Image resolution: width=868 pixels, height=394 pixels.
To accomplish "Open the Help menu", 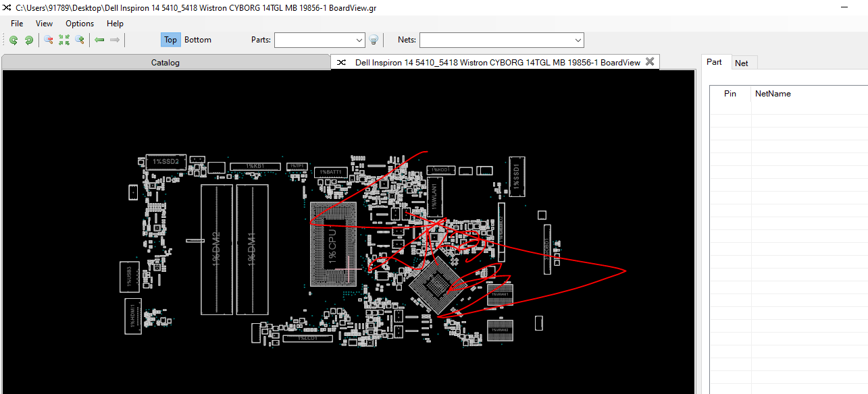I will 116,23.
